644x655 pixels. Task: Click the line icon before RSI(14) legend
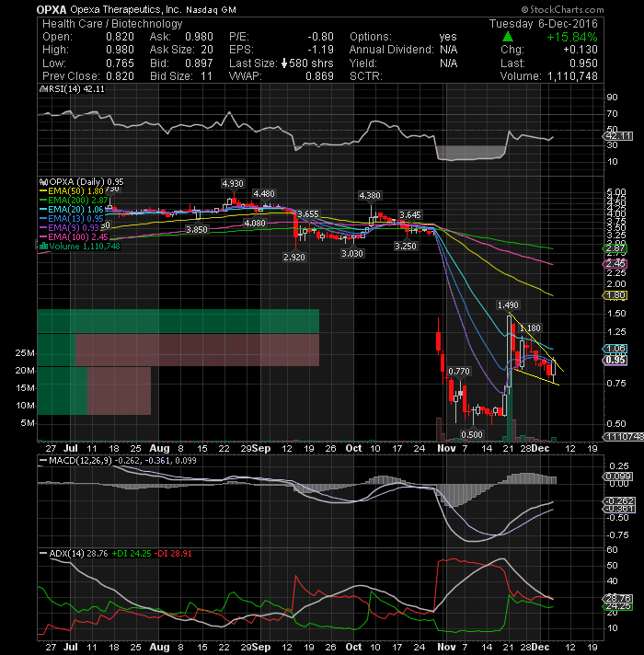(x=44, y=89)
